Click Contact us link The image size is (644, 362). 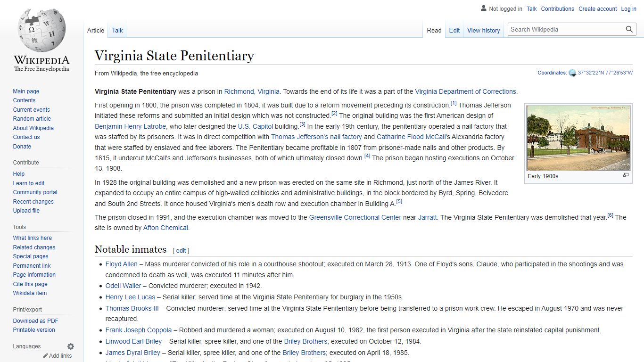(26, 137)
